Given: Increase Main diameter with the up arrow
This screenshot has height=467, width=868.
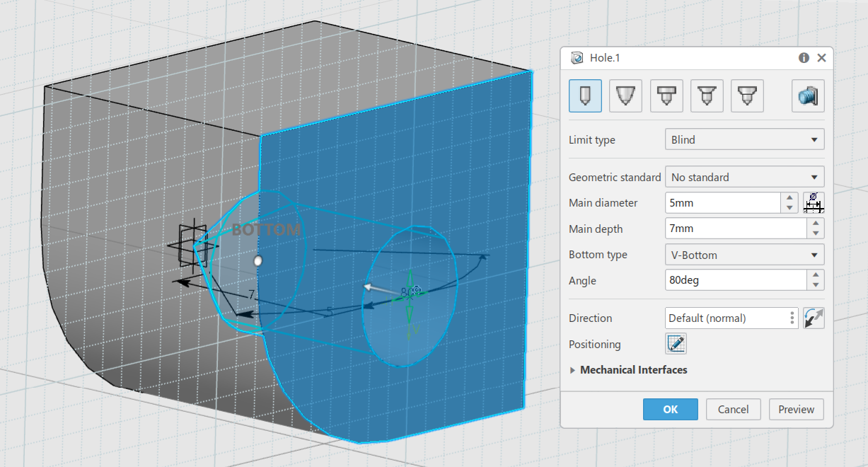Looking at the screenshot, I should pyautogui.click(x=789, y=198).
